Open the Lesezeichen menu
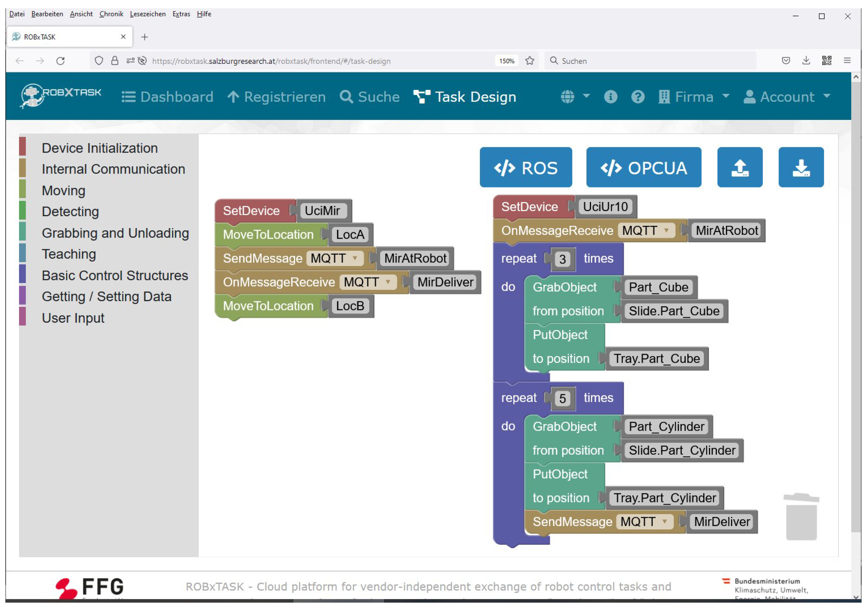 pyautogui.click(x=147, y=14)
